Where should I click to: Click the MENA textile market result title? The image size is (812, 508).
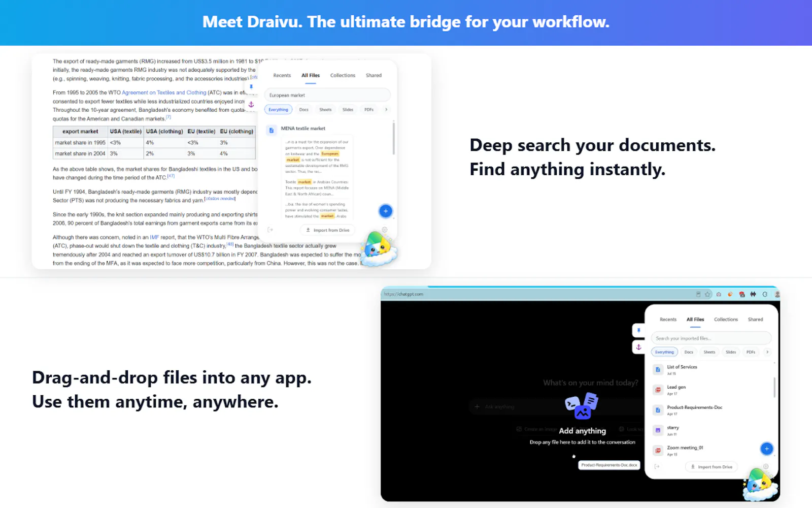click(x=303, y=129)
